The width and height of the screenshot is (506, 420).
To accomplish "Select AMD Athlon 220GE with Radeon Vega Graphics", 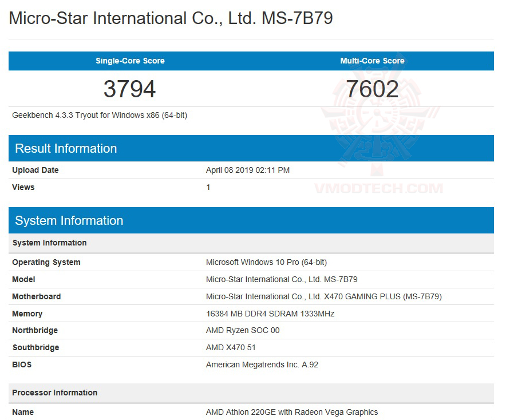I will click(x=292, y=412).
